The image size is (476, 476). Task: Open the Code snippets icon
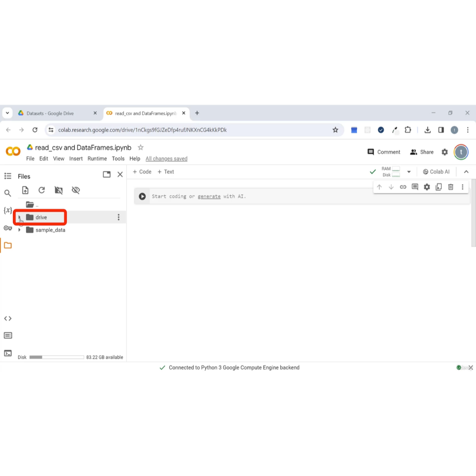(7, 318)
